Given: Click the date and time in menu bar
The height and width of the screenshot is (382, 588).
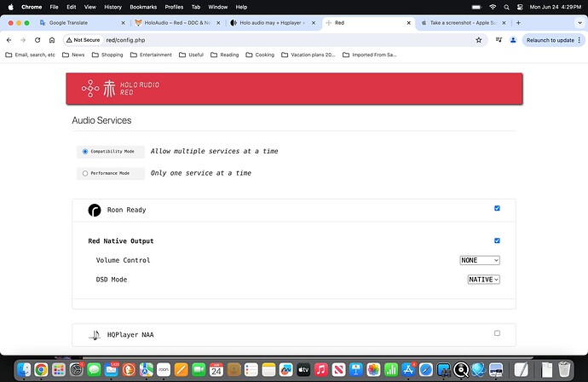Looking at the screenshot, I should pyautogui.click(x=556, y=7).
